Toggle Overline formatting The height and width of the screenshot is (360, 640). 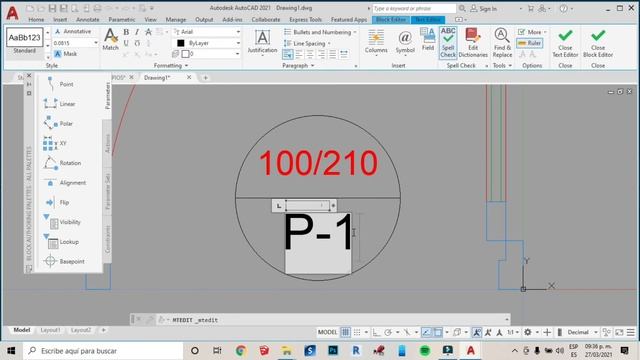(137, 43)
